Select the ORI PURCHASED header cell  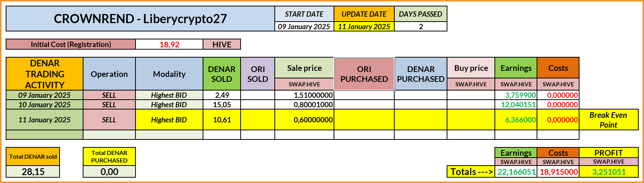coord(364,74)
